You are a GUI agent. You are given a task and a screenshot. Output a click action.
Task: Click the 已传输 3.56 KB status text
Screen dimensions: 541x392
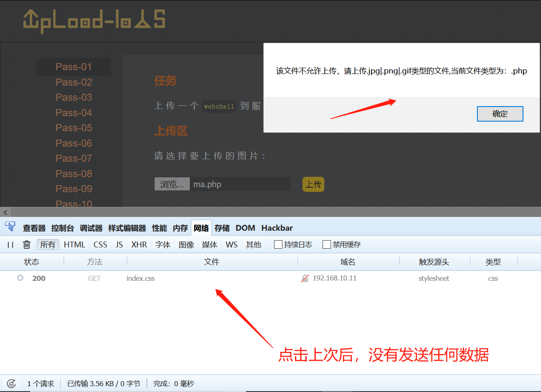click(x=104, y=384)
